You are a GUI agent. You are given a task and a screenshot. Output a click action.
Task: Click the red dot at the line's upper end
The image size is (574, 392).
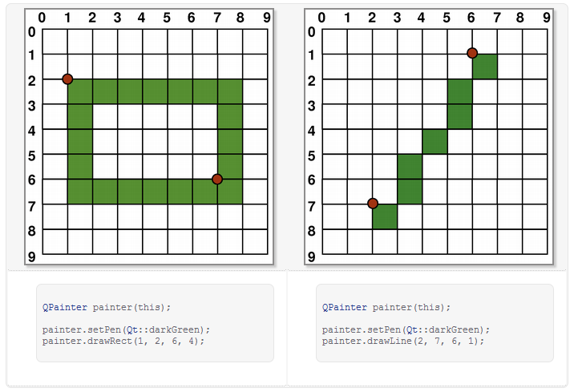[x=472, y=53]
